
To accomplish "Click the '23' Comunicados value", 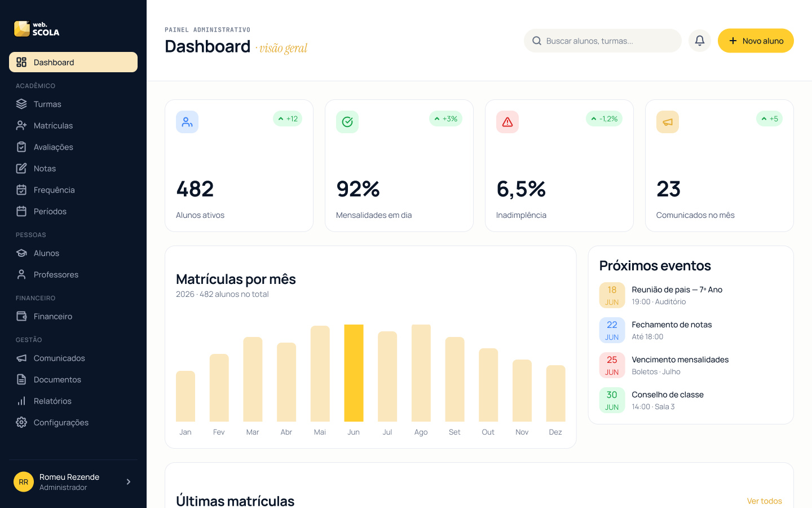I will [669, 189].
